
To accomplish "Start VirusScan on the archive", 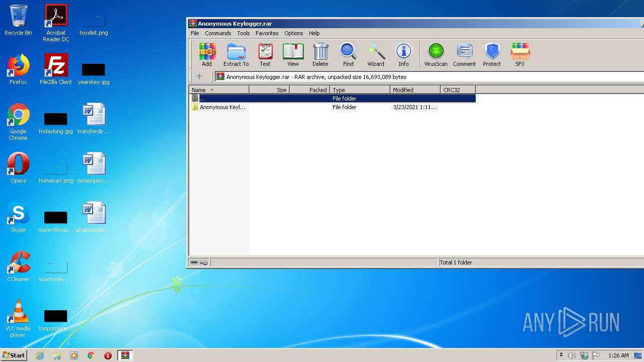I will coord(436,54).
